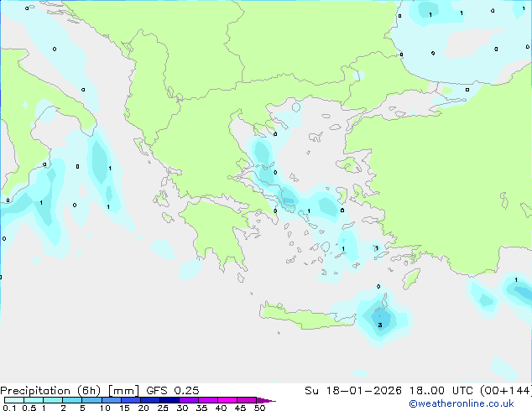
Task: Click the '3' precipitation value east of Crete
Action: [380, 325]
